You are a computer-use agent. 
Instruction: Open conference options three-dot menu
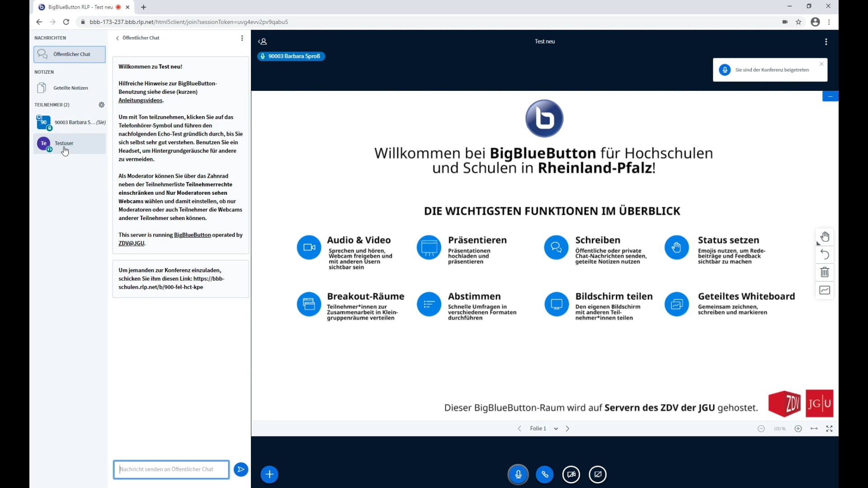(x=826, y=42)
